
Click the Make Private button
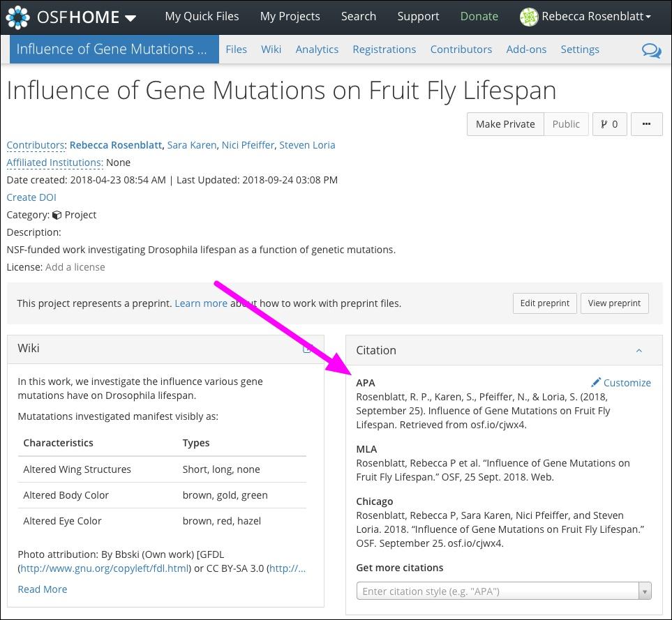pos(505,124)
